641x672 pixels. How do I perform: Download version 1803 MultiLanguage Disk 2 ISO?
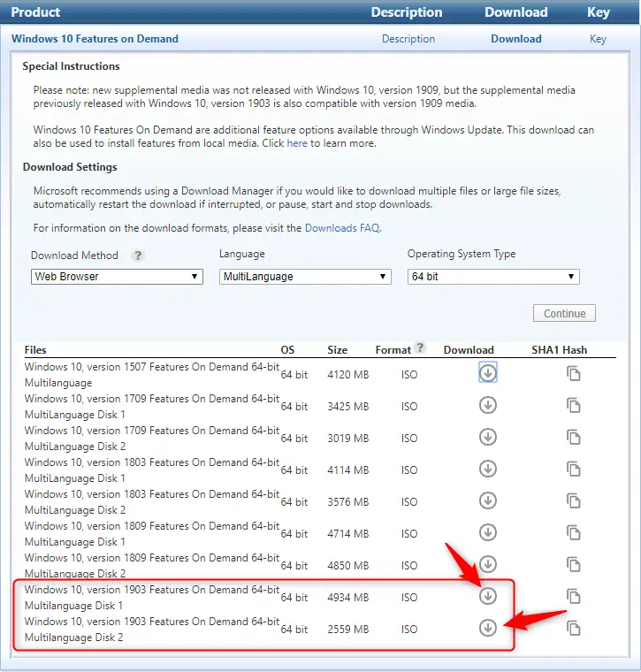(x=488, y=500)
